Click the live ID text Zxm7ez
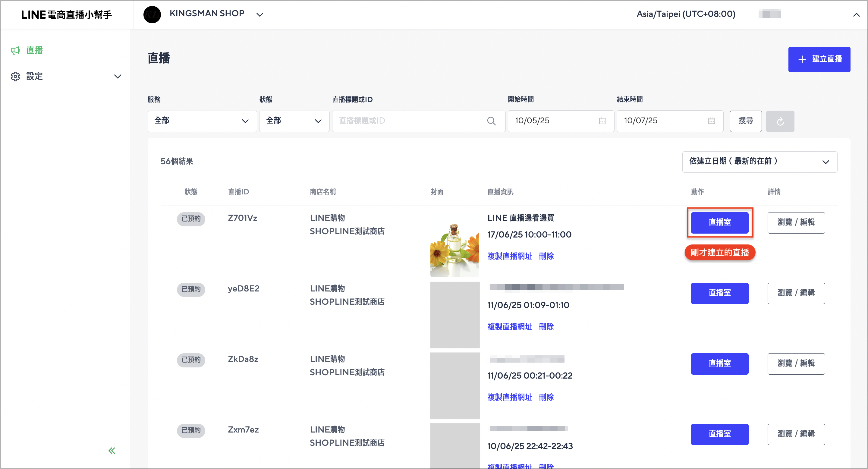868x469 pixels. [243, 430]
